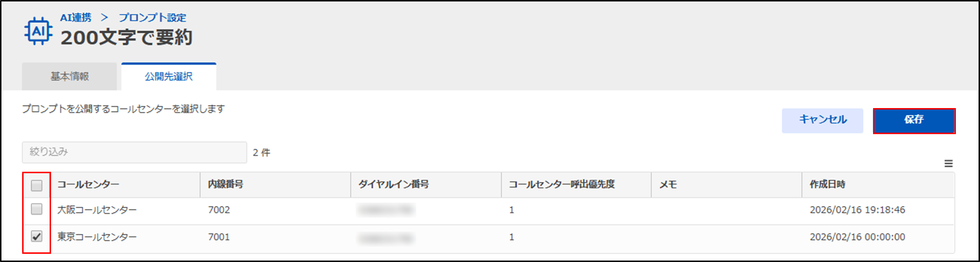Go to プロンプト設定 breadcrumb link
This screenshot has width=980, height=262.
[152, 17]
